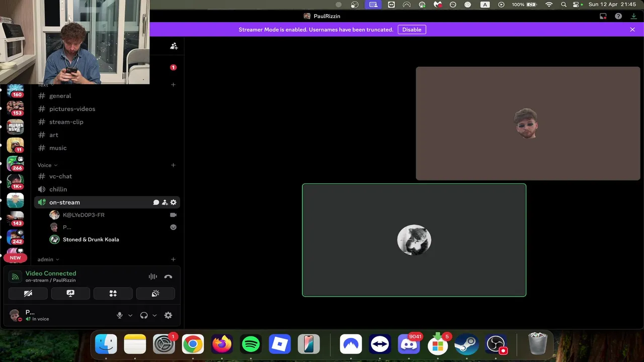The width and height of the screenshot is (644, 362).
Task: Disable Streamer Mode button
Action: (412, 30)
